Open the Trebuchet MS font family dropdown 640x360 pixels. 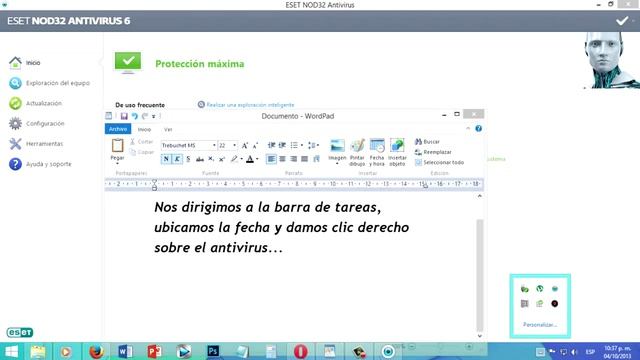(214, 145)
